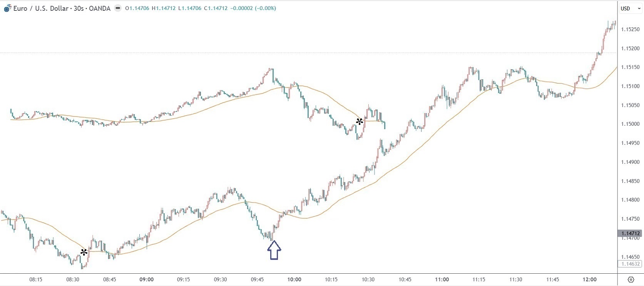The height and width of the screenshot is (286, 644).
Task: Click time axis label "08:30"
Action: coord(73,279)
